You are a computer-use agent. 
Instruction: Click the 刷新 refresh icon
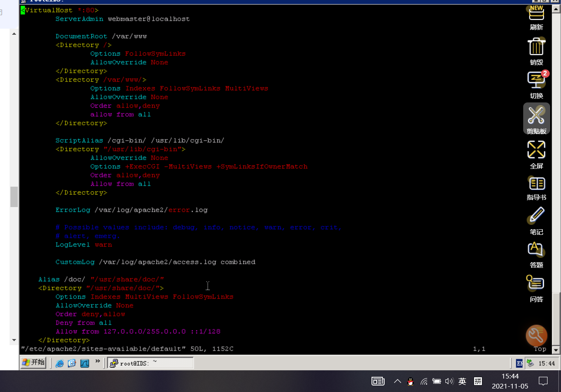click(x=536, y=14)
